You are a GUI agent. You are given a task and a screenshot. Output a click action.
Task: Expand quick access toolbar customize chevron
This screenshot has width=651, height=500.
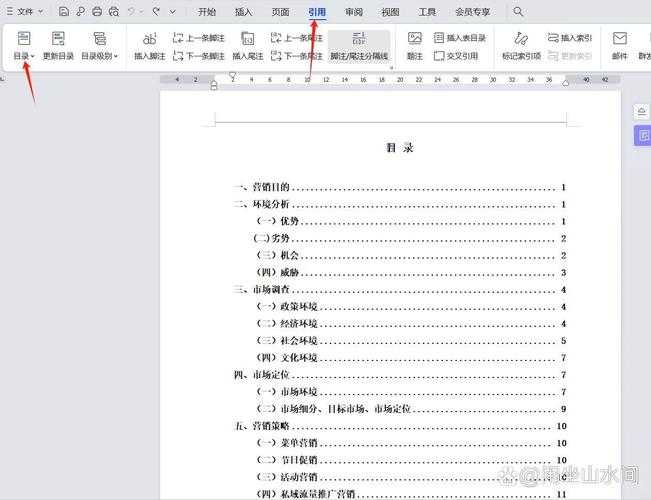tap(172, 12)
